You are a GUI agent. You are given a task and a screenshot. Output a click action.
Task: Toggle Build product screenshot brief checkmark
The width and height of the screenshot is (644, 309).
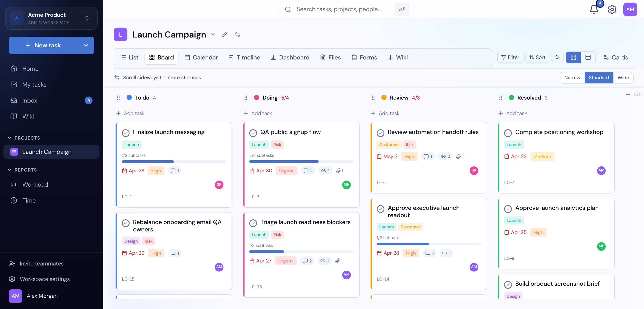pos(508,284)
